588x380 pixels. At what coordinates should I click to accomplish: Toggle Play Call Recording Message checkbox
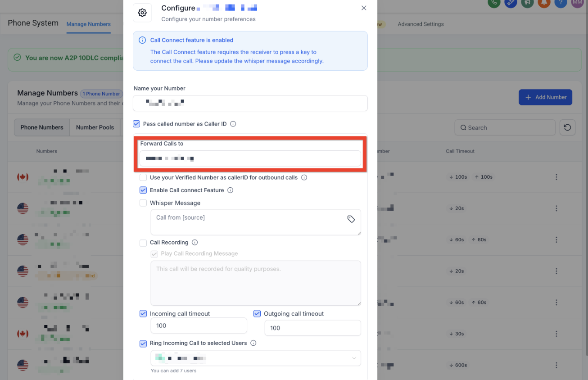click(154, 254)
